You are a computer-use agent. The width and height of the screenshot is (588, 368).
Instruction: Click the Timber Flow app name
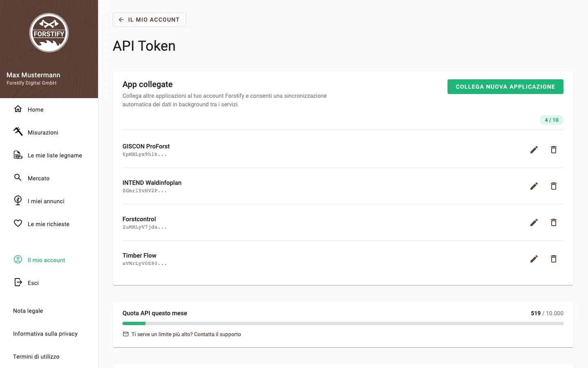point(139,255)
